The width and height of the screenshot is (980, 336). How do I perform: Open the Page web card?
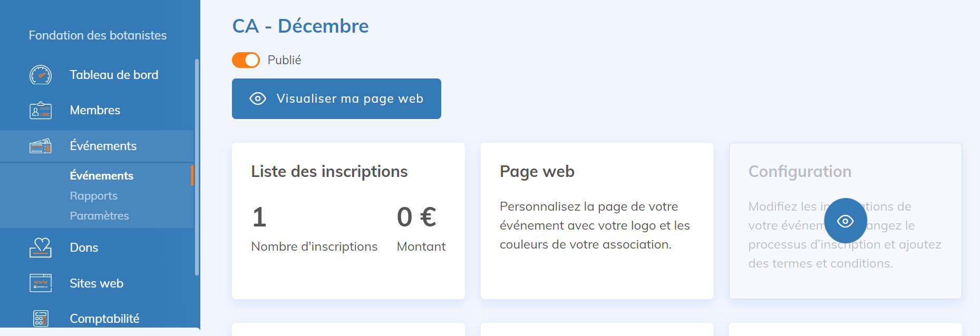(597, 221)
